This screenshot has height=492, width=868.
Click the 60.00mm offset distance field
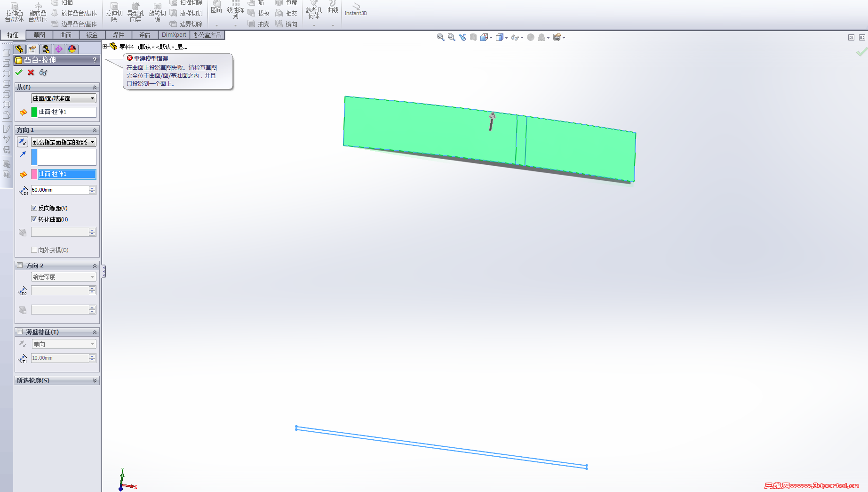60,190
